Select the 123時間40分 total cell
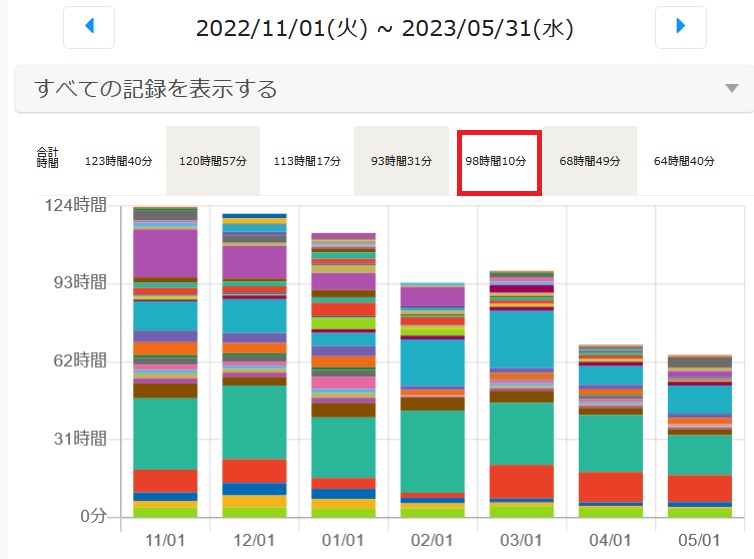Viewport: 754px width, 559px height. pos(118,161)
